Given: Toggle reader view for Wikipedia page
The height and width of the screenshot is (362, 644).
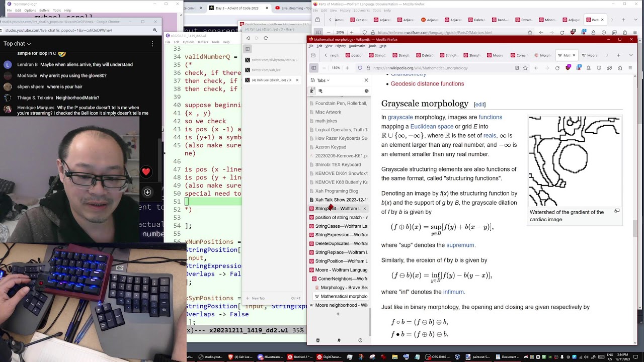Looking at the screenshot, I should (x=517, y=68).
